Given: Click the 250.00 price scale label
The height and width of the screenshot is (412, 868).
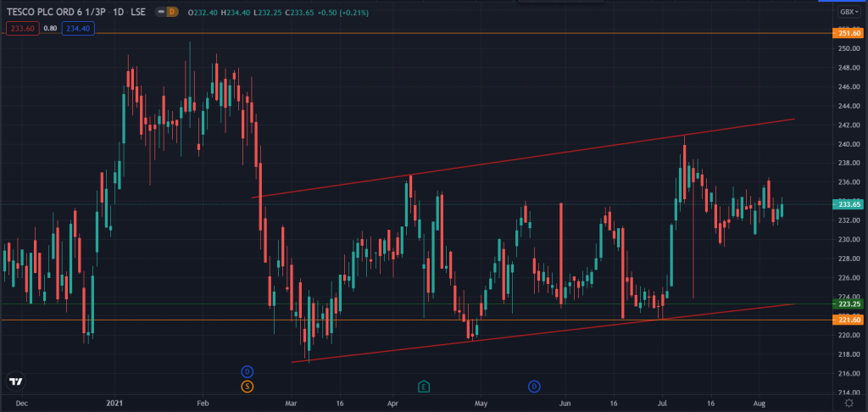Looking at the screenshot, I should coord(849,48).
